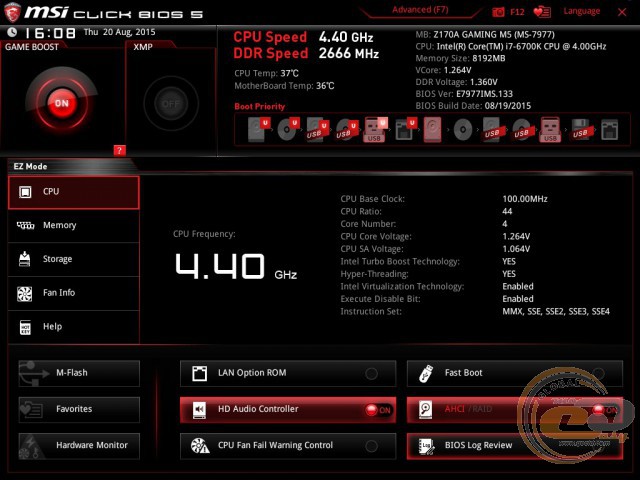The width and height of the screenshot is (640, 480).
Task: Close the BIOS setup with the X
Action: coord(622,12)
